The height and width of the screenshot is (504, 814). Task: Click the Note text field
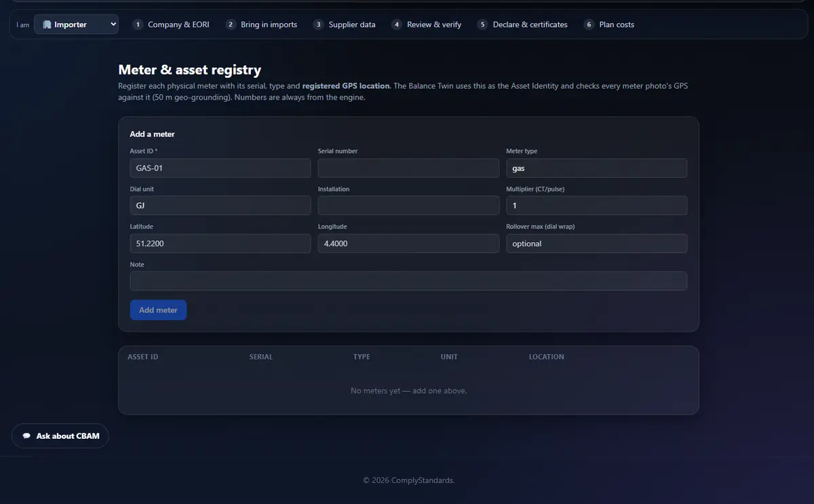pos(408,281)
